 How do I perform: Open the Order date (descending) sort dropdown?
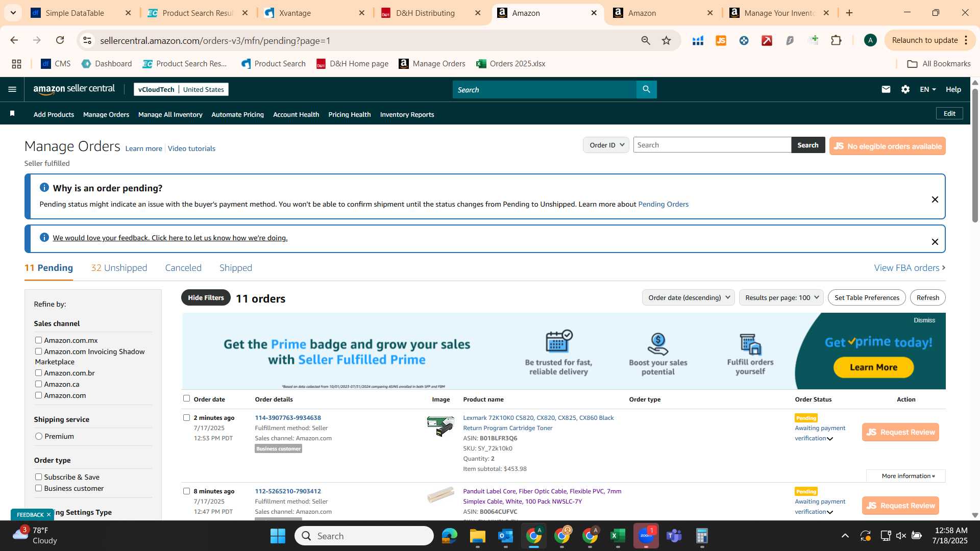(x=689, y=297)
